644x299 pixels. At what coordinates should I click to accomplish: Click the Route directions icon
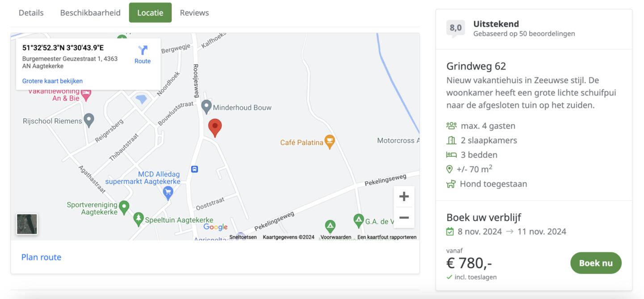click(143, 50)
